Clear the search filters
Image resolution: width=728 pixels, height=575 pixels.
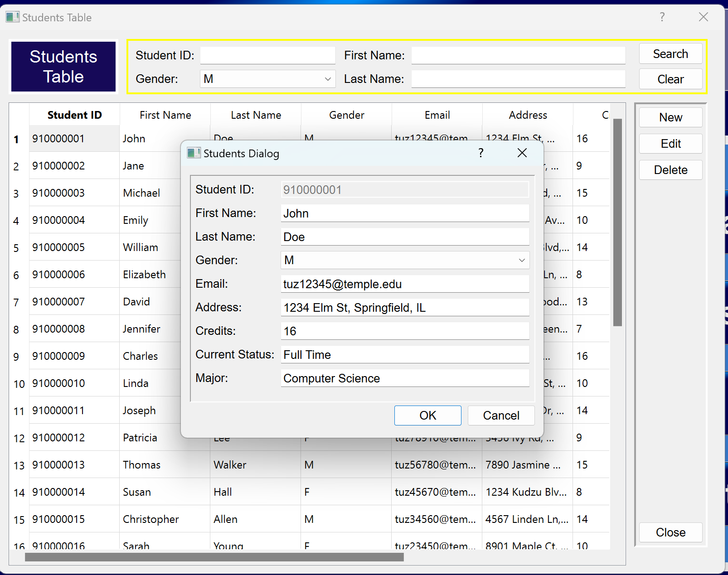[x=670, y=79]
